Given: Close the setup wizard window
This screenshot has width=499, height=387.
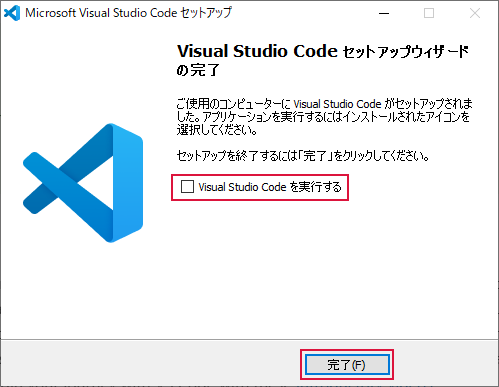Looking at the screenshot, I should [x=475, y=13].
